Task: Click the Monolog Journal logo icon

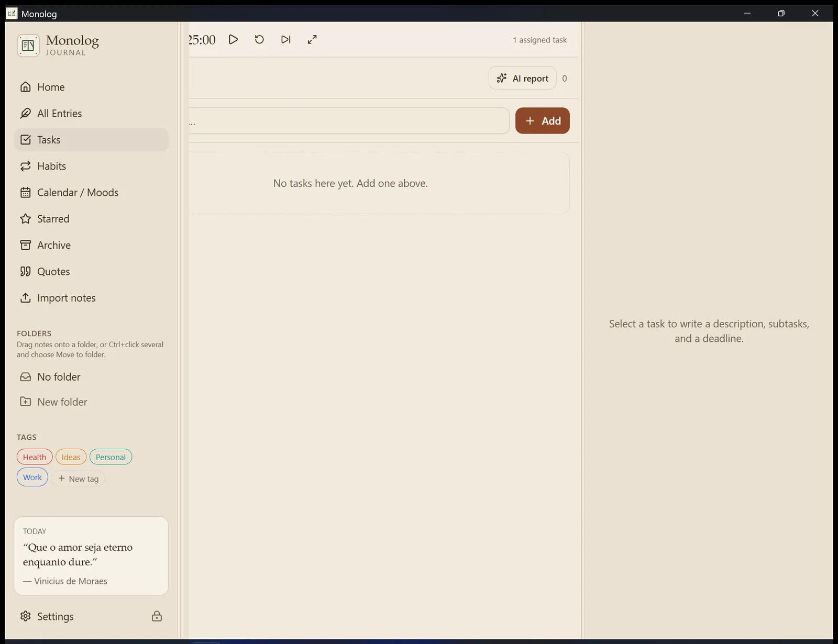Action: [x=28, y=46]
